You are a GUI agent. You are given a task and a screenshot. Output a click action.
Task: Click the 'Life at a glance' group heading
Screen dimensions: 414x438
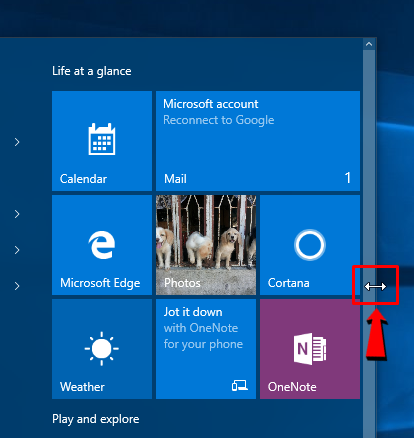(92, 71)
